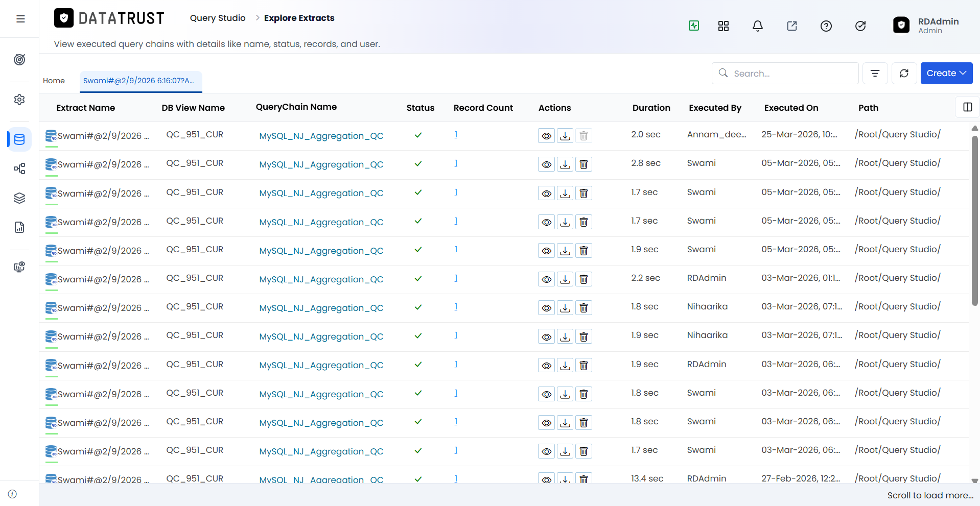Click the external link icon in header
This screenshot has width=980, height=506.
(792, 26)
